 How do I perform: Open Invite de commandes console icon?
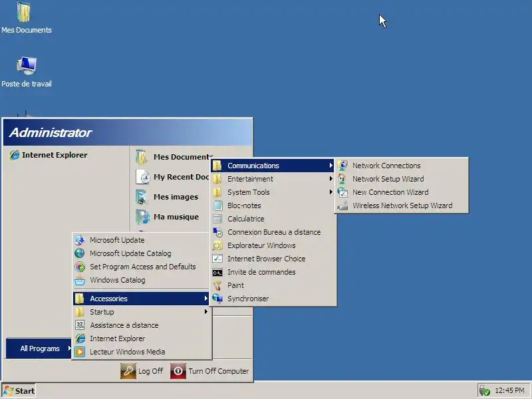[x=217, y=272]
